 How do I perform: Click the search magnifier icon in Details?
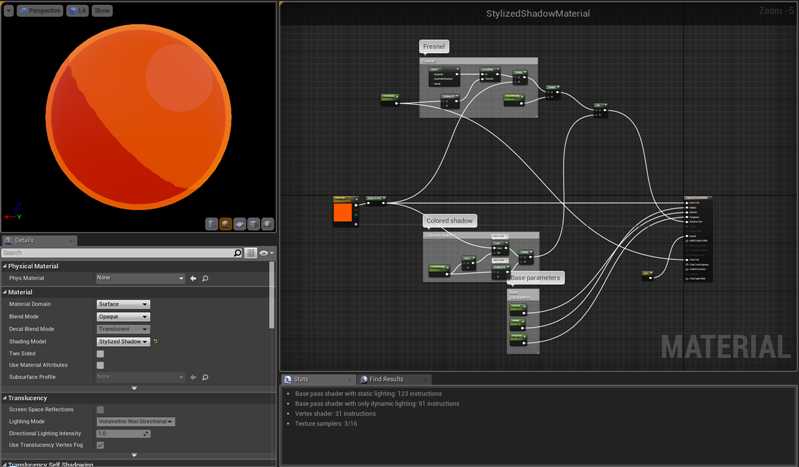click(237, 253)
